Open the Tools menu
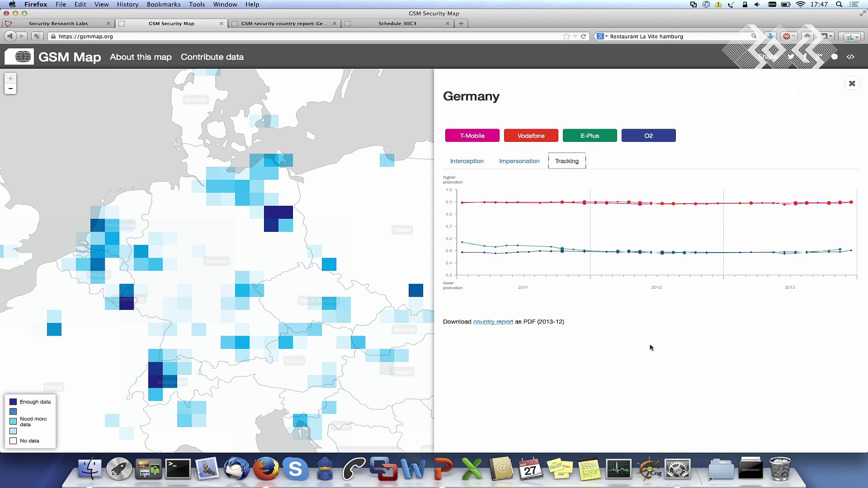The height and width of the screenshot is (488, 868). [x=197, y=5]
